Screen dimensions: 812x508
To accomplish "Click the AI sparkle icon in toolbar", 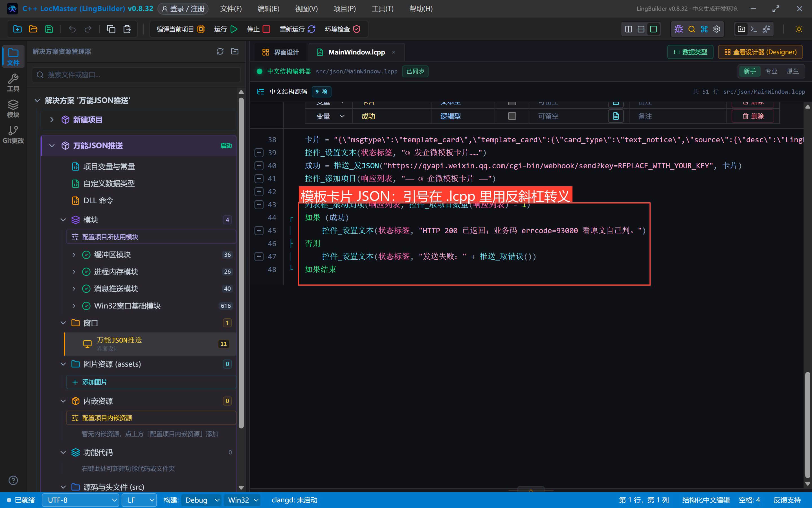I will pos(766,29).
